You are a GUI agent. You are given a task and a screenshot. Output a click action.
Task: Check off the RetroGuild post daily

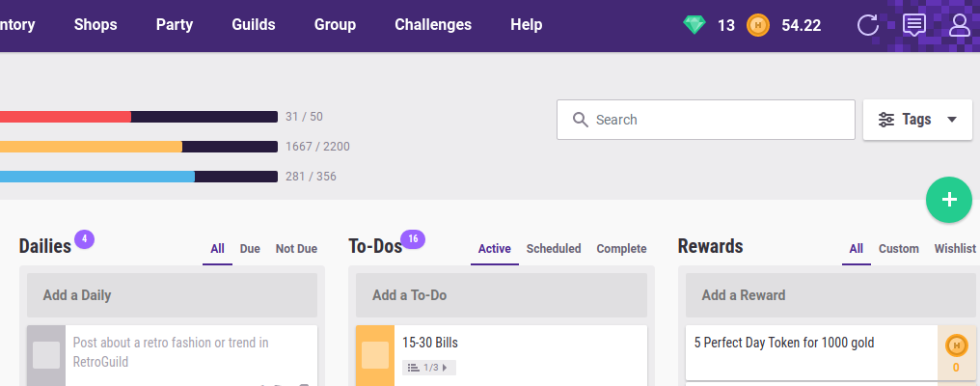[46, 355]
